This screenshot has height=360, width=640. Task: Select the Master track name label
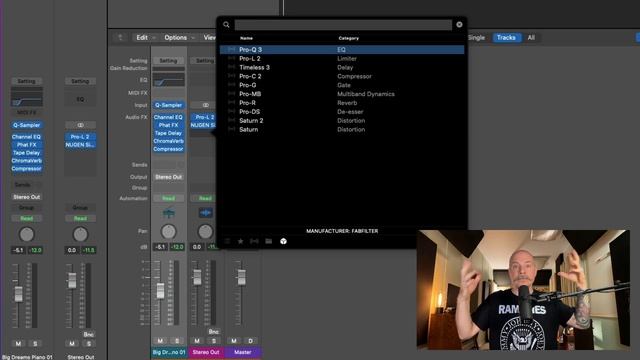tap(243, 352)
